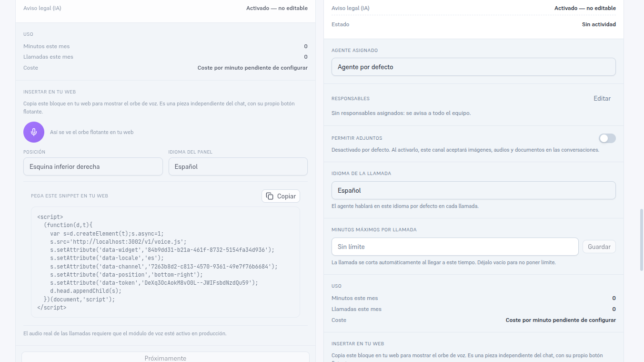
Task: Click the 'Estado' row label
Action: click(x=340, y=24)
